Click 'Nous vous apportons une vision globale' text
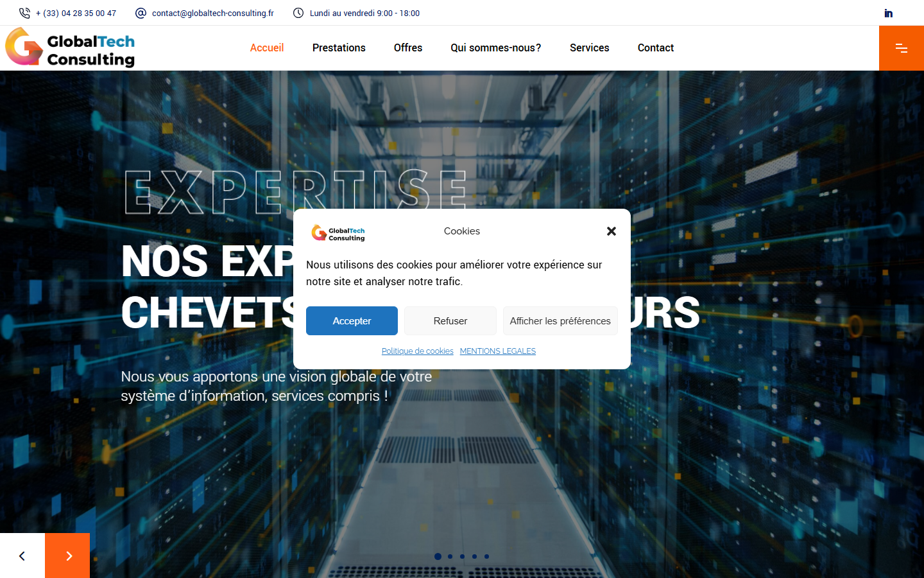Screen dimensions: 924x578 click(277, 386)
